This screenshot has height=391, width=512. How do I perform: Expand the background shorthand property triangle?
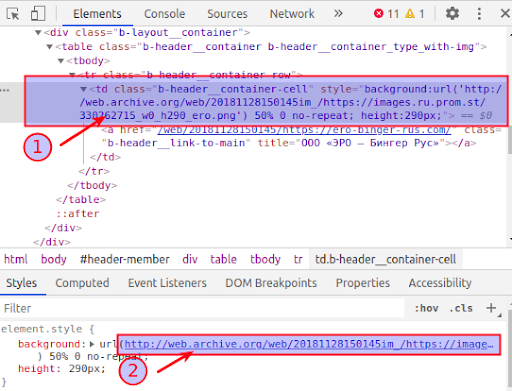[92, 344]
